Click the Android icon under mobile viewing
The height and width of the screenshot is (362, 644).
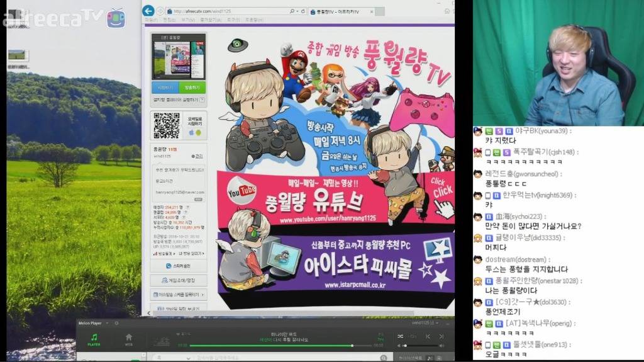click(x=198, y=133)
